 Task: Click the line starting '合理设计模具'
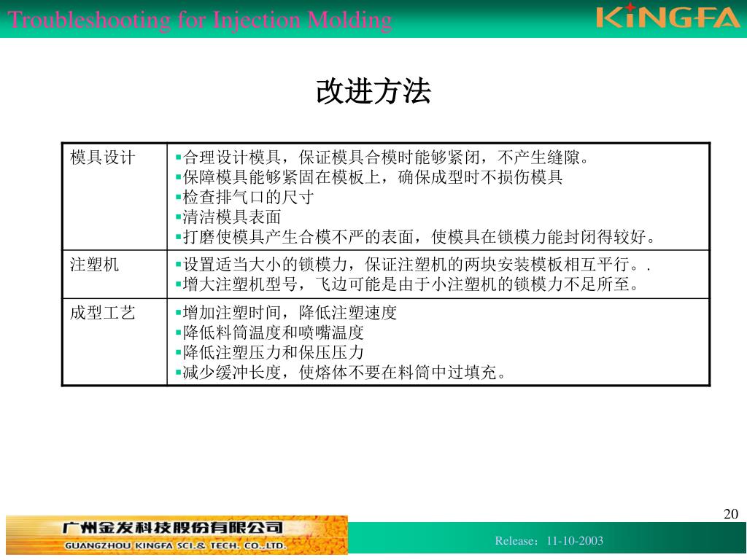coord(382,157)
